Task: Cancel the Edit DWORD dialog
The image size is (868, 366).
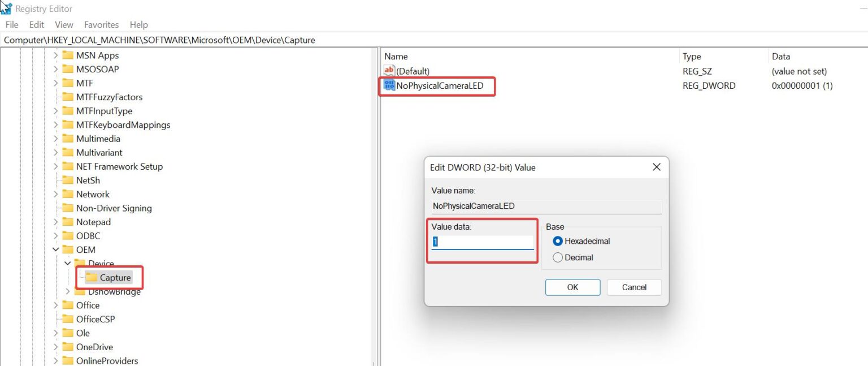Action: 633,287
